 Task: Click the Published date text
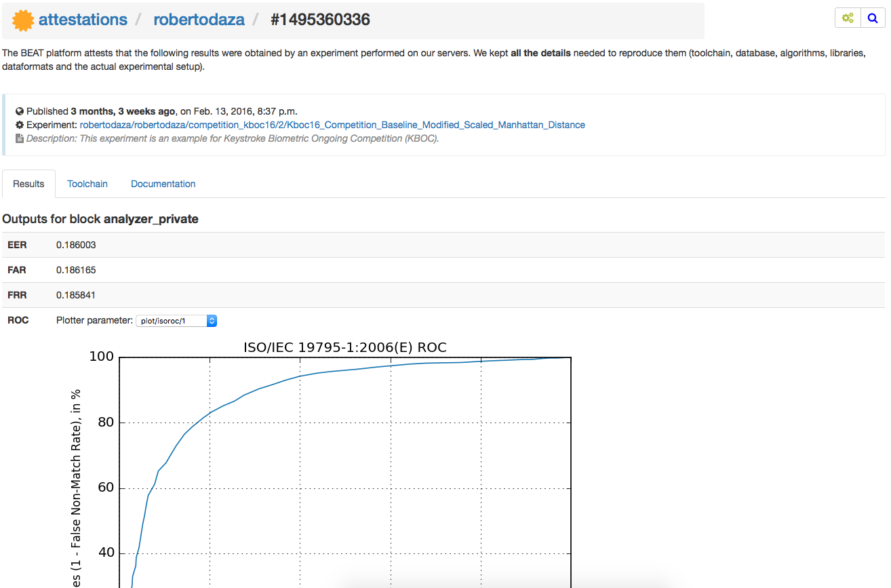[x=162, y=111]
